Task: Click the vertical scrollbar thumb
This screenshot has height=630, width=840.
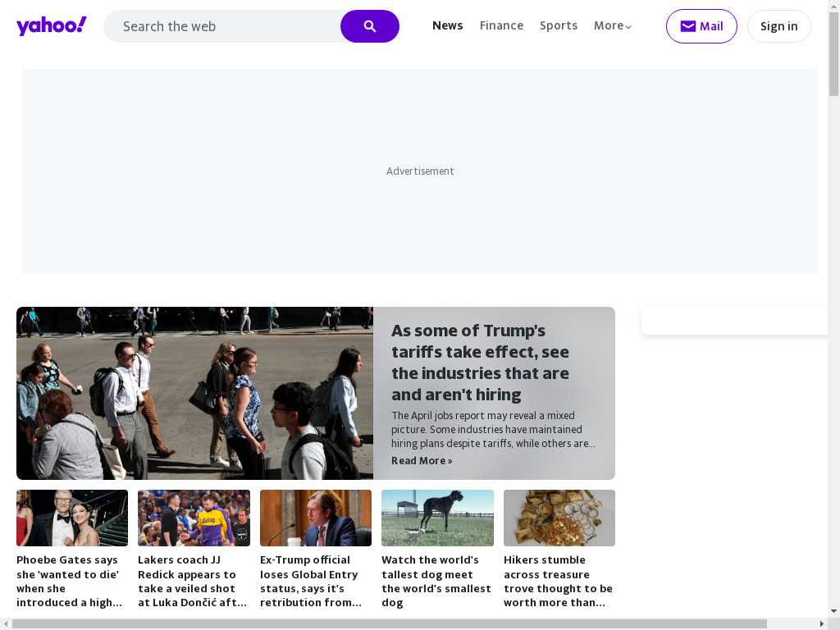Action: [833, 53]
